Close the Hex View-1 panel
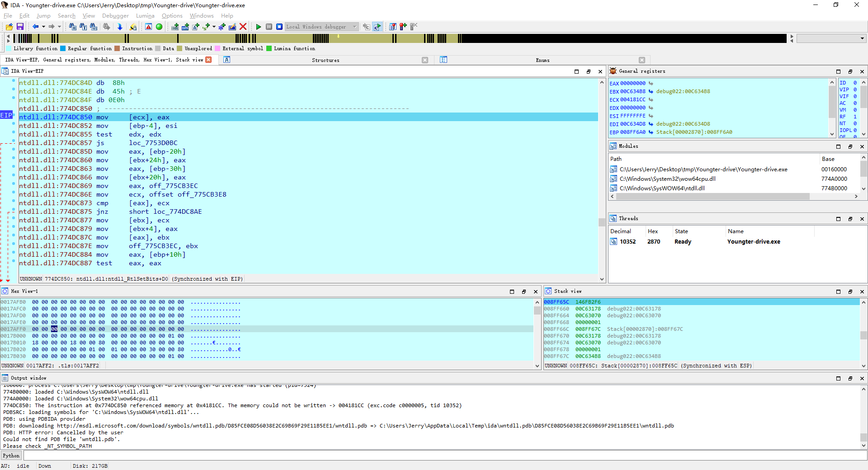Screen dimensions: 868x470 point(536,291)
